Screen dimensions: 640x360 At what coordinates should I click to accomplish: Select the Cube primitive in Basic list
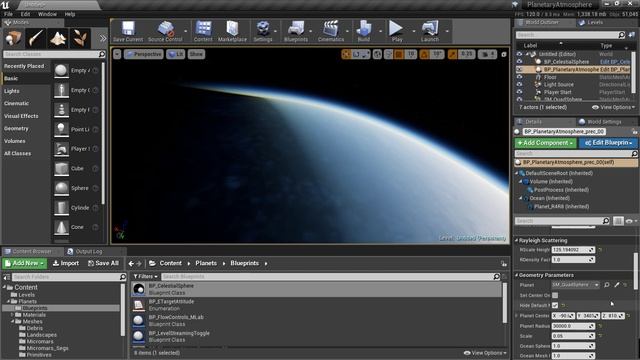pos(76,169)
